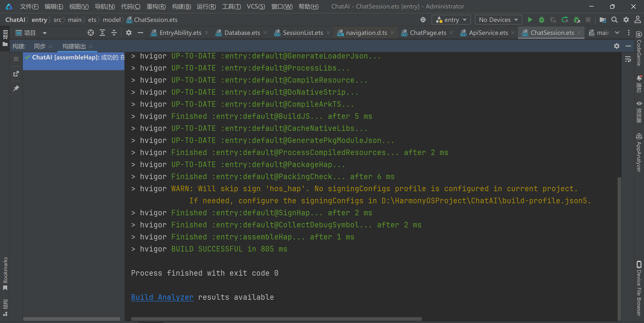The height and width of the screenshot is (323, 644).
Task: Click the green Run entry button
Action: pyautogui.click(x=530, y=20)
